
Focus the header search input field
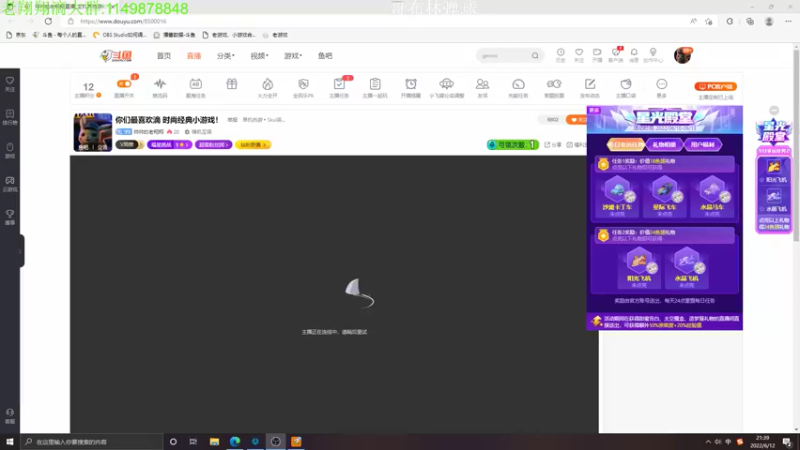tap(505, 56)
